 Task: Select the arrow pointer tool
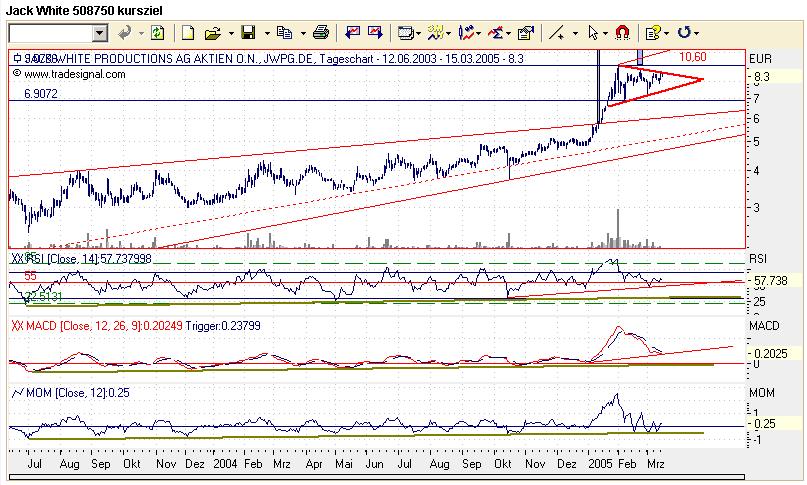click(593, 33)
